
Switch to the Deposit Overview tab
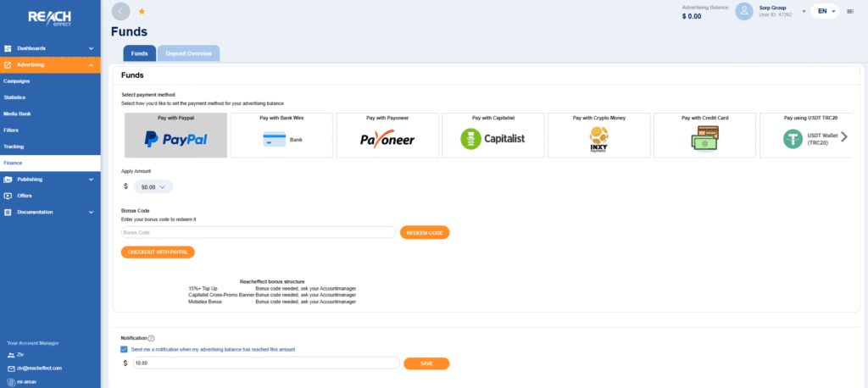[x=189, y=53]
